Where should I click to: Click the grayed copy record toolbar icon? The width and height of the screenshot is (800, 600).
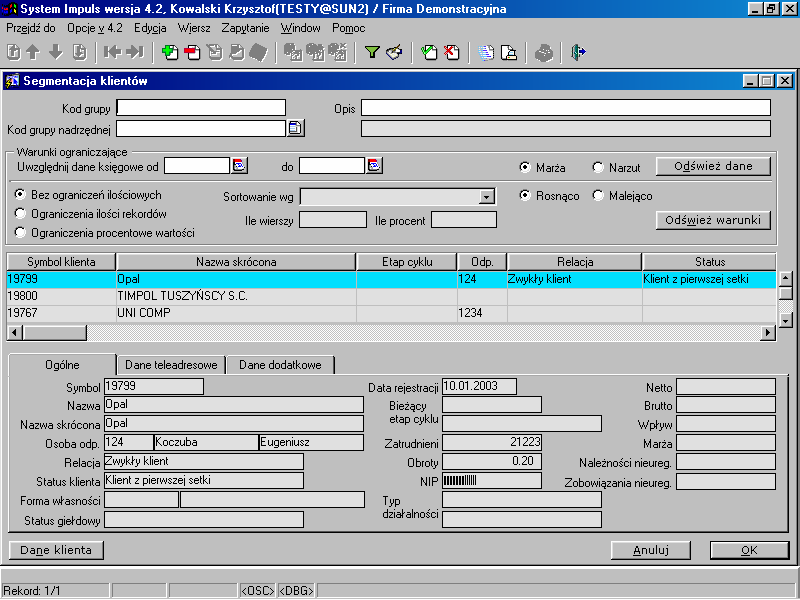[x=215, y=52]
